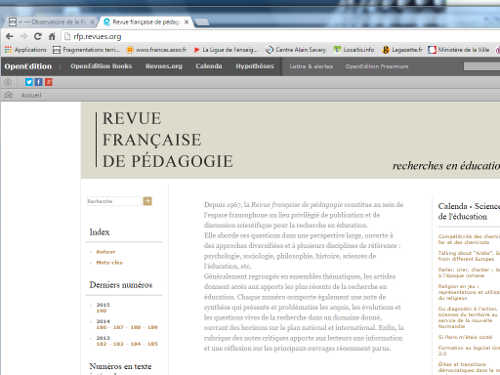
Task: Open the Auteur index link
Action: coord(106,252)
